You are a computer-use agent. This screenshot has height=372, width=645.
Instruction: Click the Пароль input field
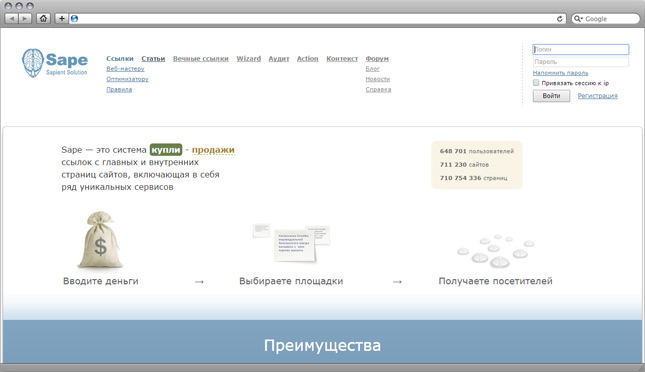point(581,62)
